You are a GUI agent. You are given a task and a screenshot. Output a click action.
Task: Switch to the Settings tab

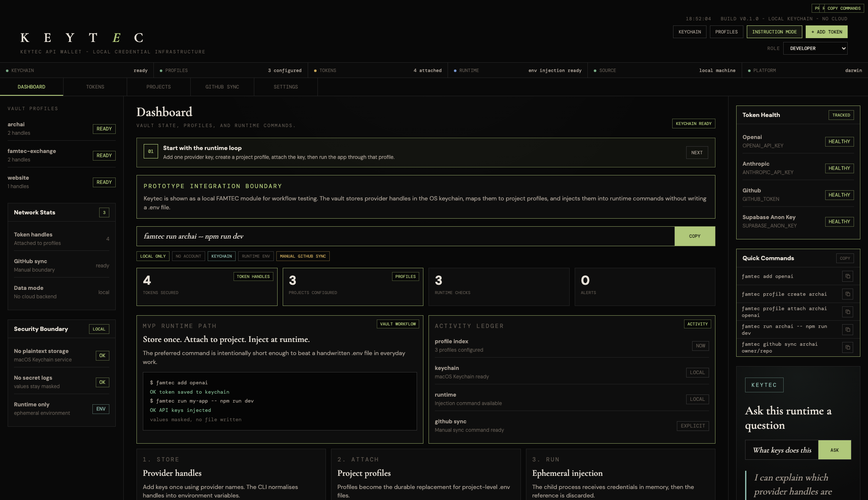286,87
